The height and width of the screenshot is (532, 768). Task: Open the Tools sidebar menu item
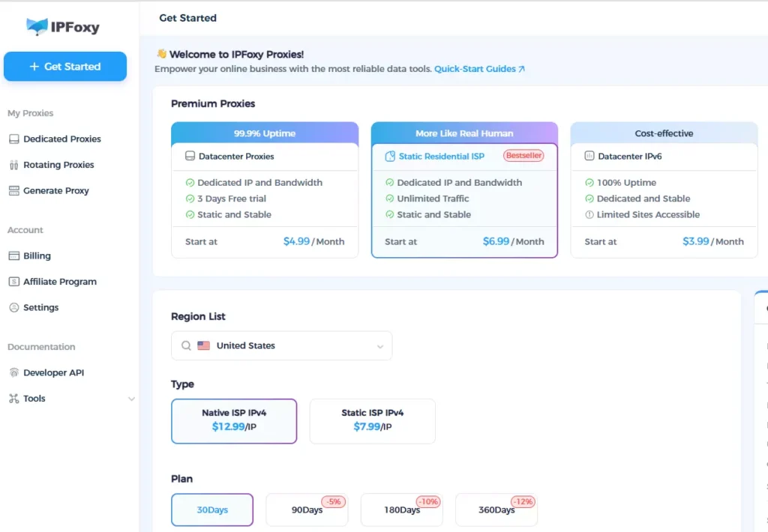34,399
